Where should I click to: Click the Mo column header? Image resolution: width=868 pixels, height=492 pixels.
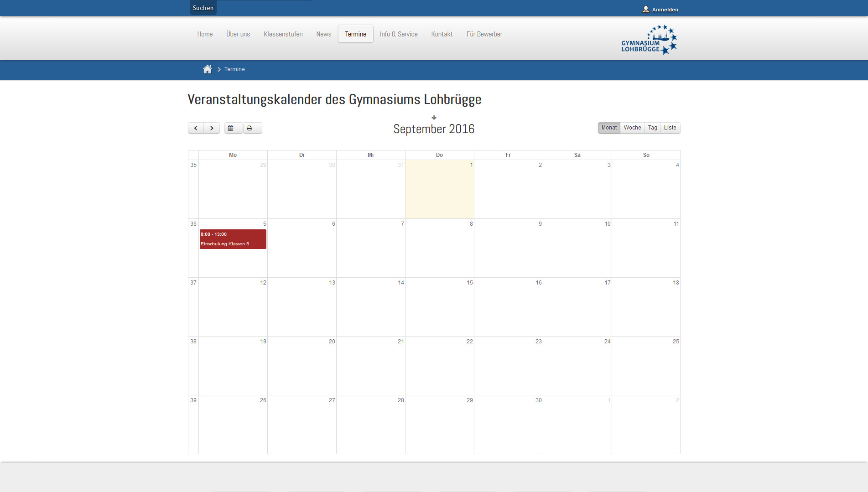pos(233,155)
